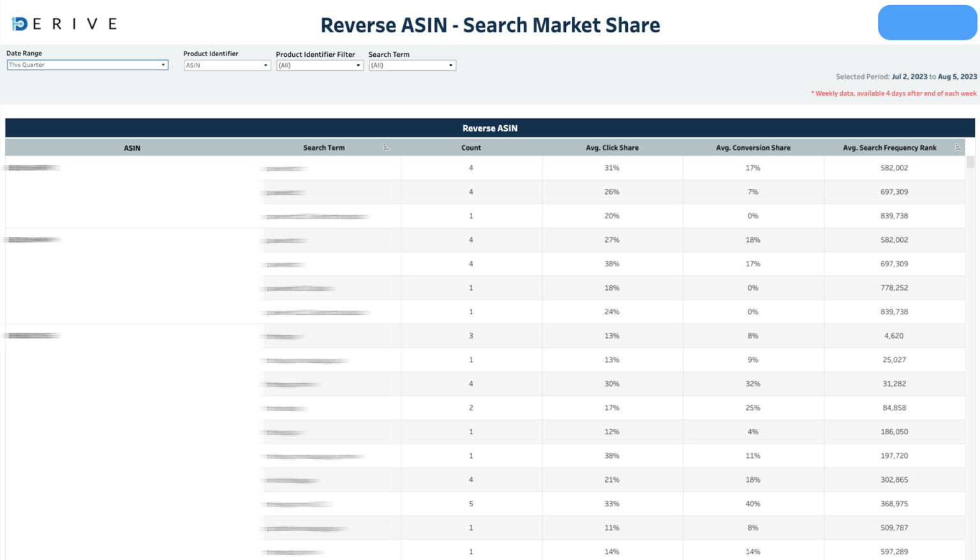Click the 7% conversion share cell

coord(753,192)
